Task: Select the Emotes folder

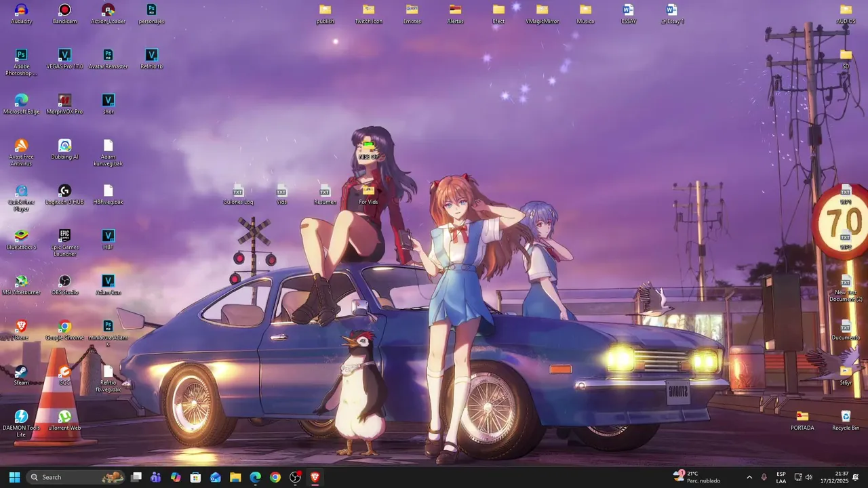Action: click(x=412, y=14)
